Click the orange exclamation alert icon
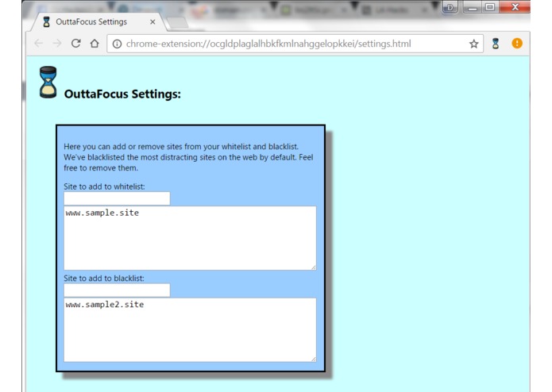Viewport: 552px width, 392px height. [x=517, y=43]
